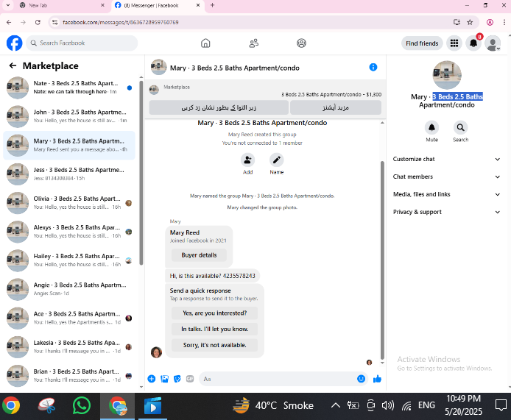Mute the conversation with bell icon

tap(431, 127)
